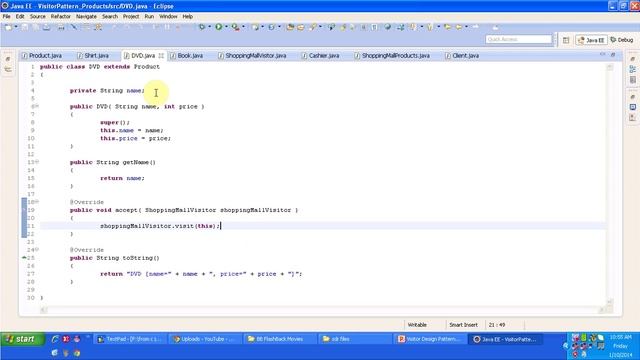
Task: Open the Refactor menu
Action: pos(61,16)
